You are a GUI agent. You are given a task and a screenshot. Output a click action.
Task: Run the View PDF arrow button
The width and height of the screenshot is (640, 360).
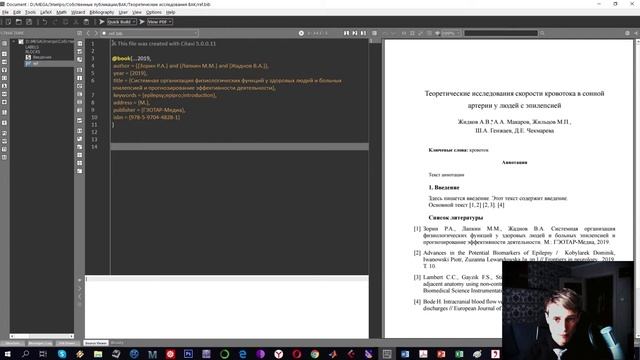tap(142, 22)
